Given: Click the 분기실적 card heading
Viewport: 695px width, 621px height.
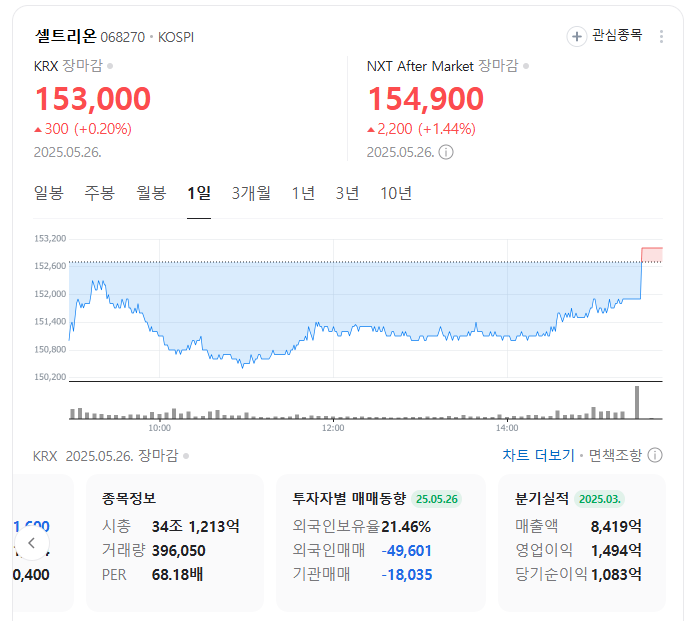Looking at the screenshot, I should click(x=542, y=498).
